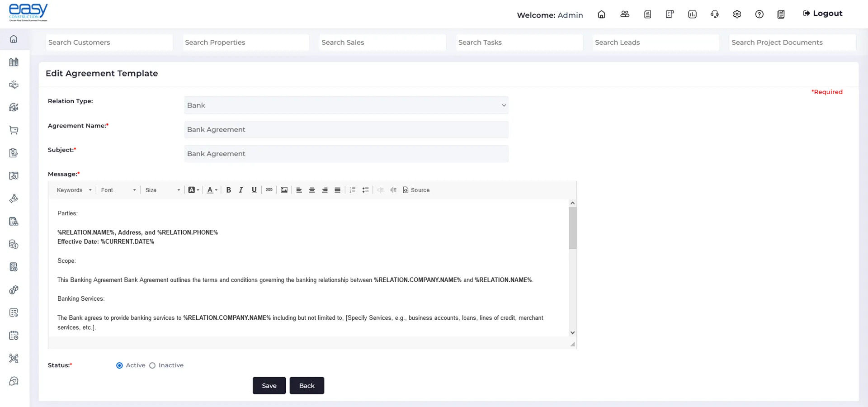The height and width of the screenshot is (407, 868).
Task: Open help question mark icon
Action: coord(759,14)
